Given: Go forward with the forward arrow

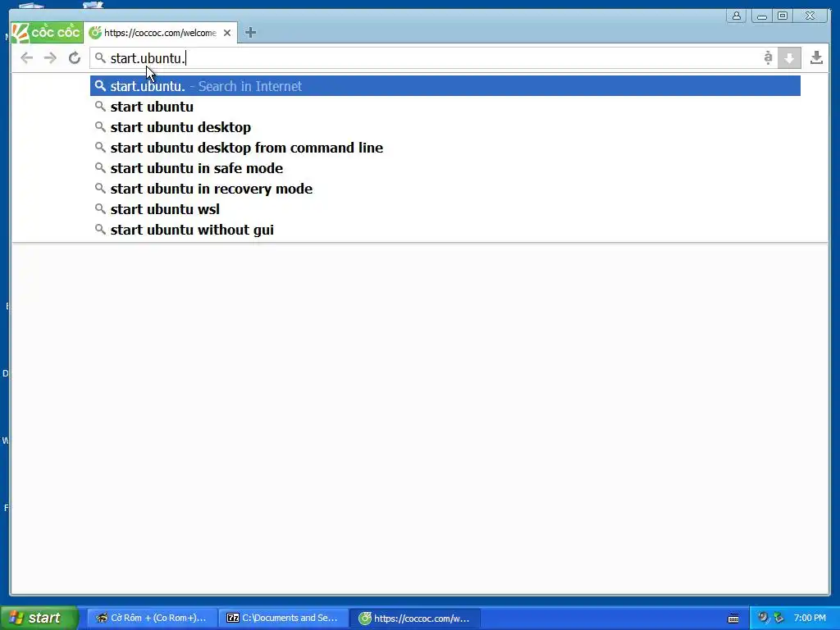Looking at the screenshot, I should pos(50,58).
